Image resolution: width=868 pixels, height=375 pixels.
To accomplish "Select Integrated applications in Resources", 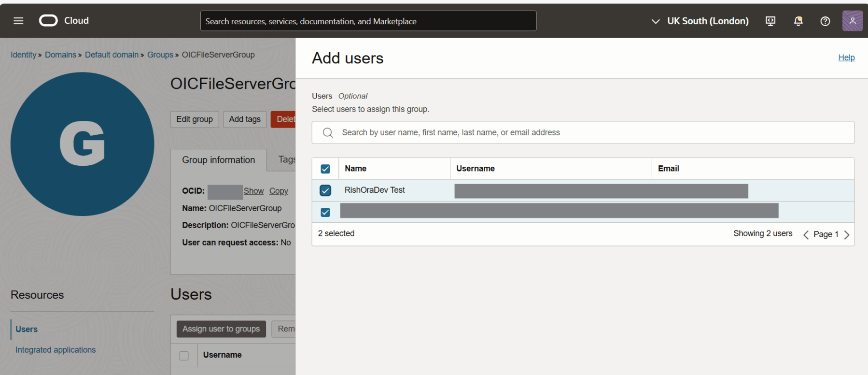I will [x=56, y=350].
